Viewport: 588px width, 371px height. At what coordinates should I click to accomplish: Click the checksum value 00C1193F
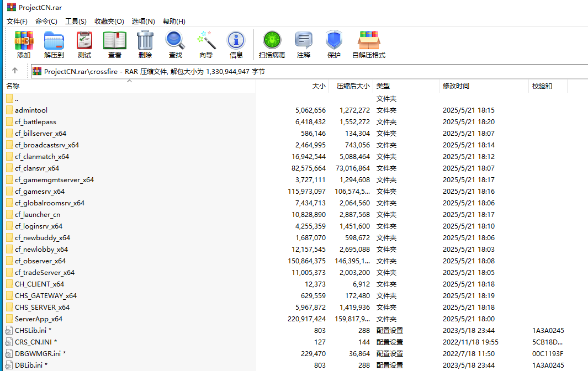click(548, 354)
